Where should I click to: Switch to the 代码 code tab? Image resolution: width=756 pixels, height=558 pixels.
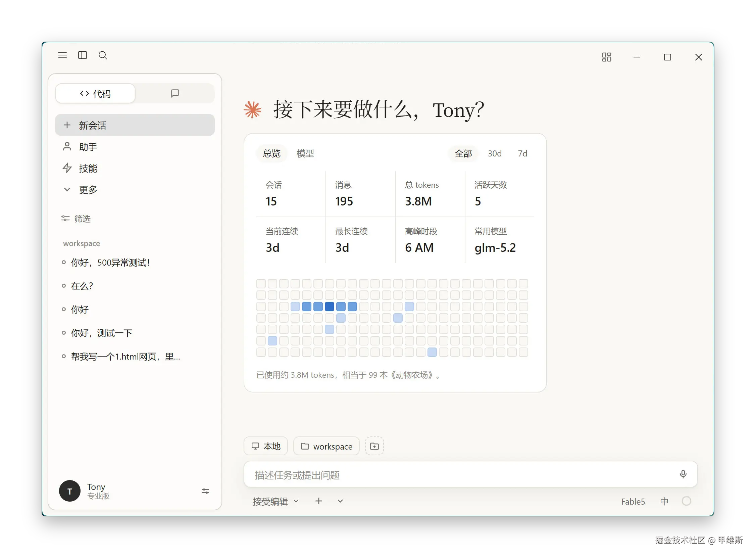[x=95, y=94]
